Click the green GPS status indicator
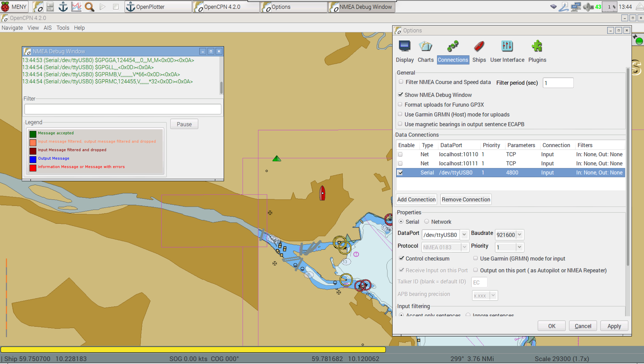 [x=639, y=41]
